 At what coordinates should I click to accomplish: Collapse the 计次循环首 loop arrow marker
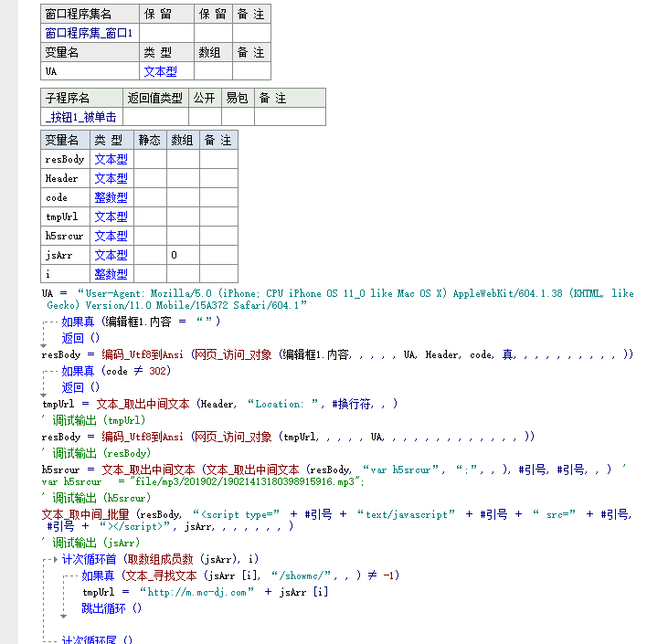coord(56,559)
